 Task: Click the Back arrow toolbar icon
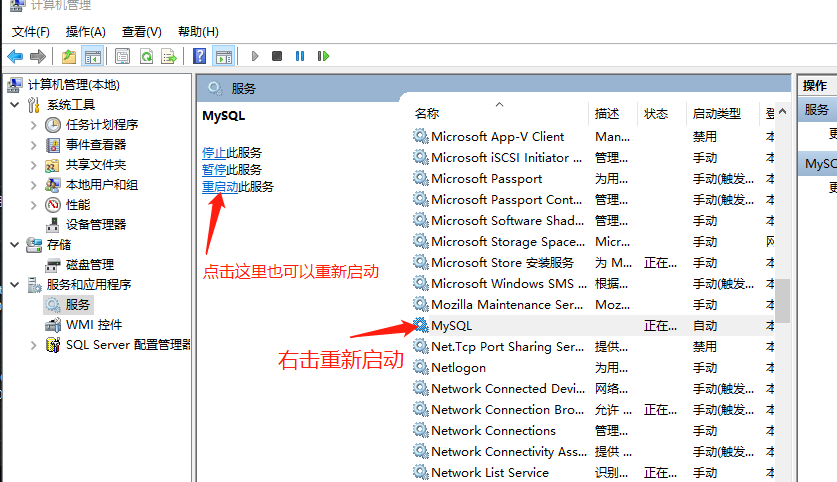[15, 56]
